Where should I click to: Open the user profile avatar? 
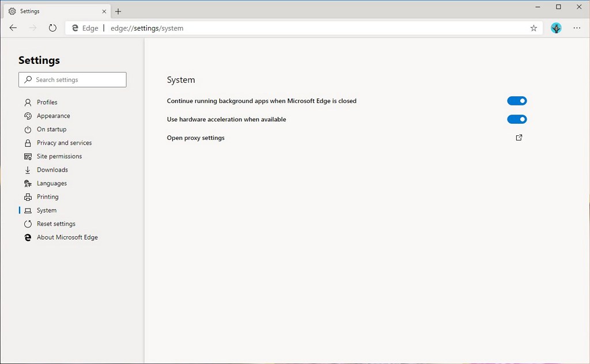point(556,28)
